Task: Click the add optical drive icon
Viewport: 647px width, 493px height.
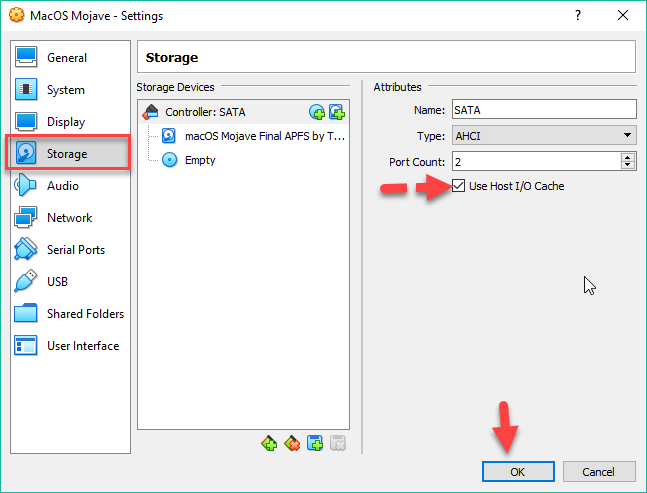Action: (317, 112)
